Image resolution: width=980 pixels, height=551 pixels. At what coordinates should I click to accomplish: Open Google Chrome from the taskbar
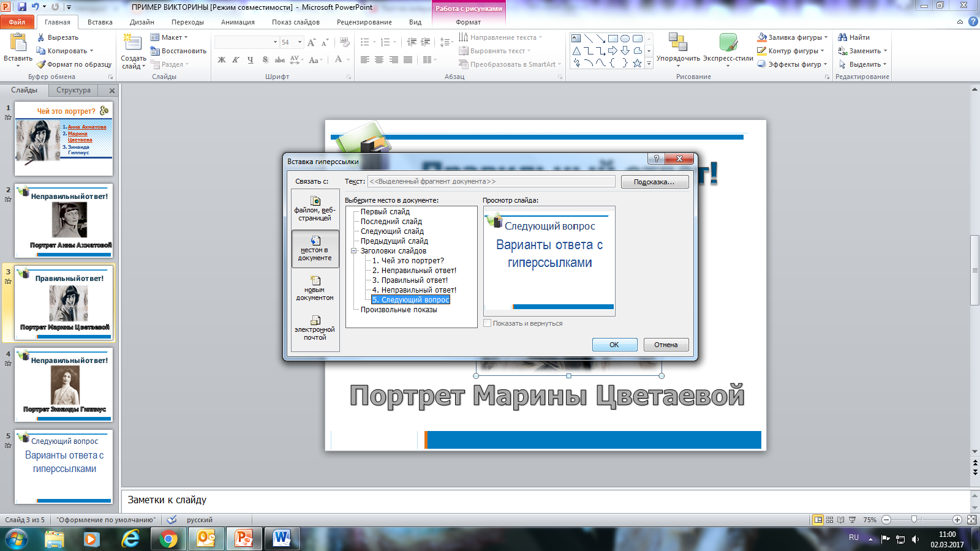168,539
